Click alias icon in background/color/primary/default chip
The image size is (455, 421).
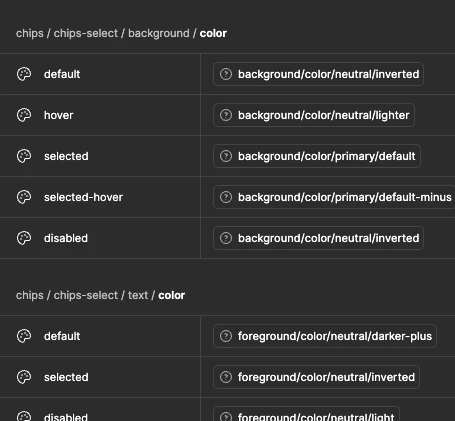coord(226,156)
